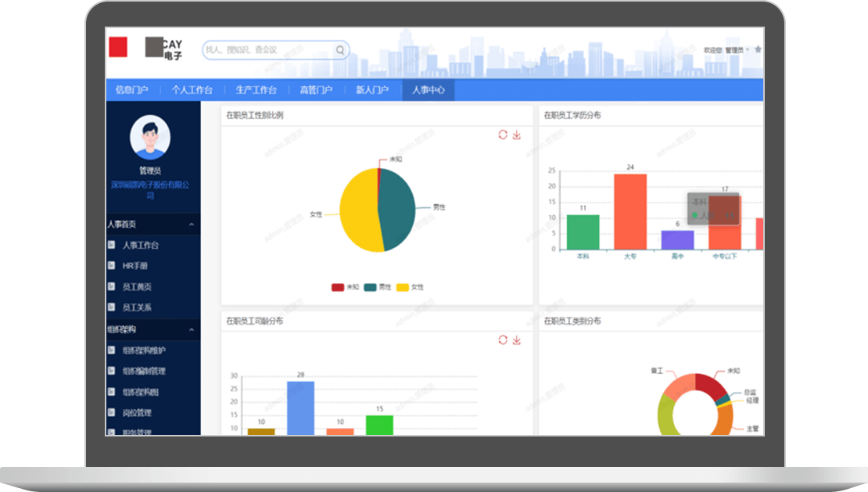
Task: Toggle 男性 legend in gender pie chart
Action: point(377,287)
